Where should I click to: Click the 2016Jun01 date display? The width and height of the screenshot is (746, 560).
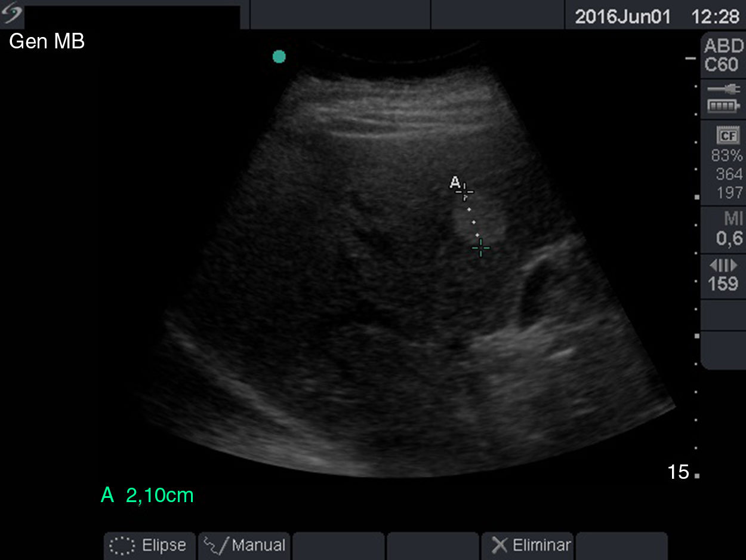[623, 16]
